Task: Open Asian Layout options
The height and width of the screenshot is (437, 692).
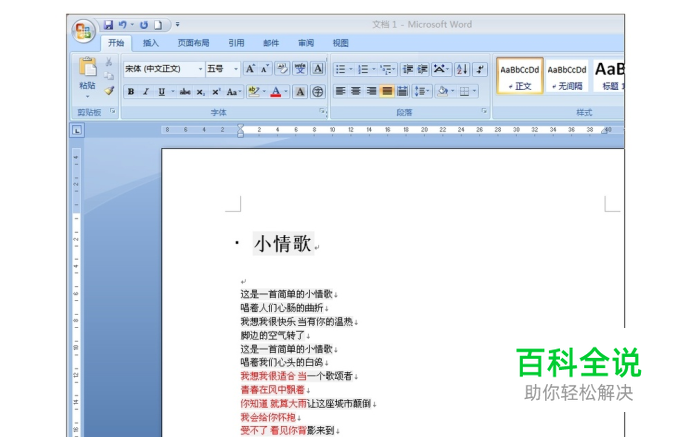Action: (x=440, y=69)
